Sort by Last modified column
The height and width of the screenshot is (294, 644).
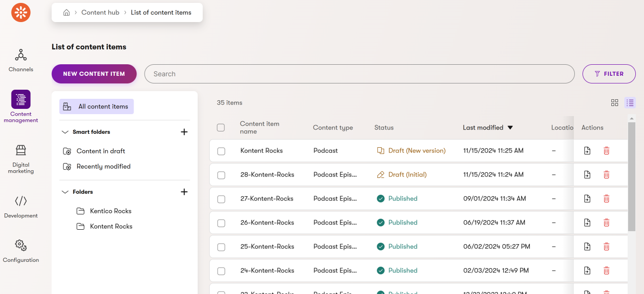click(x=488, y=128)
